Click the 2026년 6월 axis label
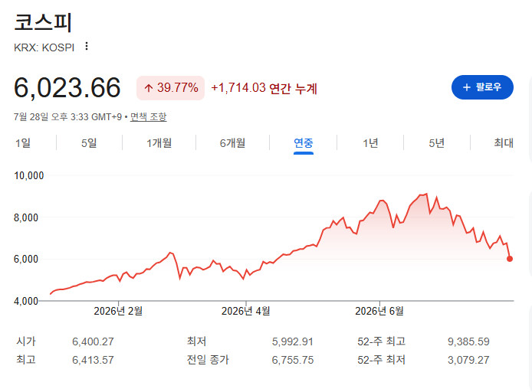Image resolution: width=532 pixels, height=392 pixels. pos(379,311)
